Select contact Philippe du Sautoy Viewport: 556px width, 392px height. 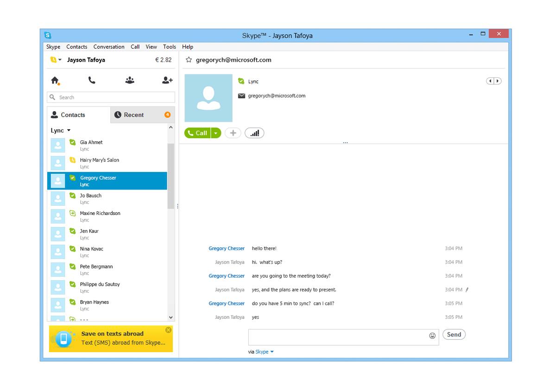pos(107,287)
